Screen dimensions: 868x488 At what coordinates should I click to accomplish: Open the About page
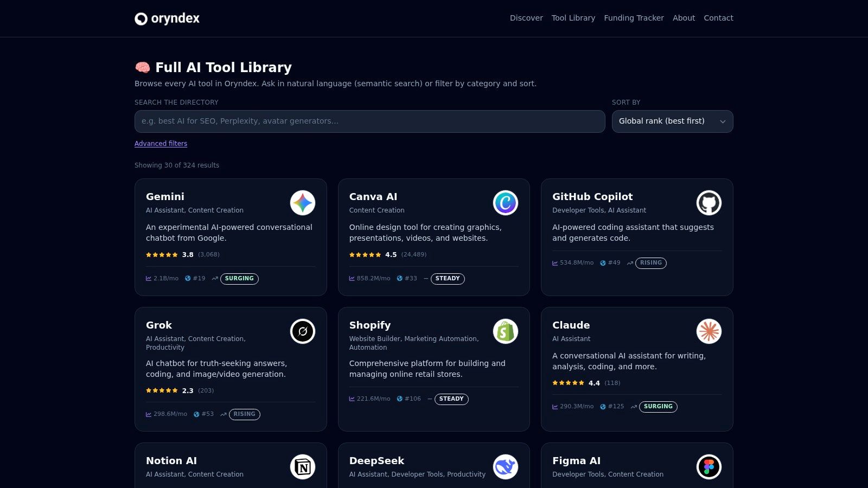(684, 18)
